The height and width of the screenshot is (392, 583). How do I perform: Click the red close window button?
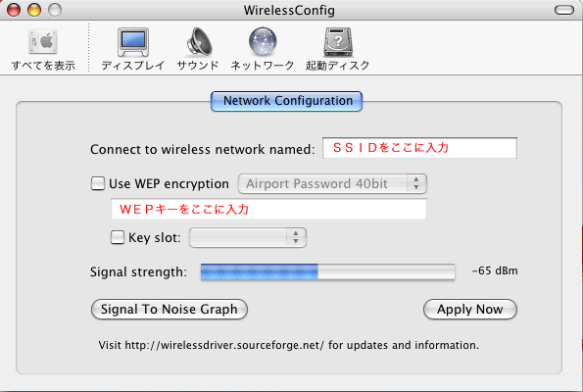tap(14, 10)
